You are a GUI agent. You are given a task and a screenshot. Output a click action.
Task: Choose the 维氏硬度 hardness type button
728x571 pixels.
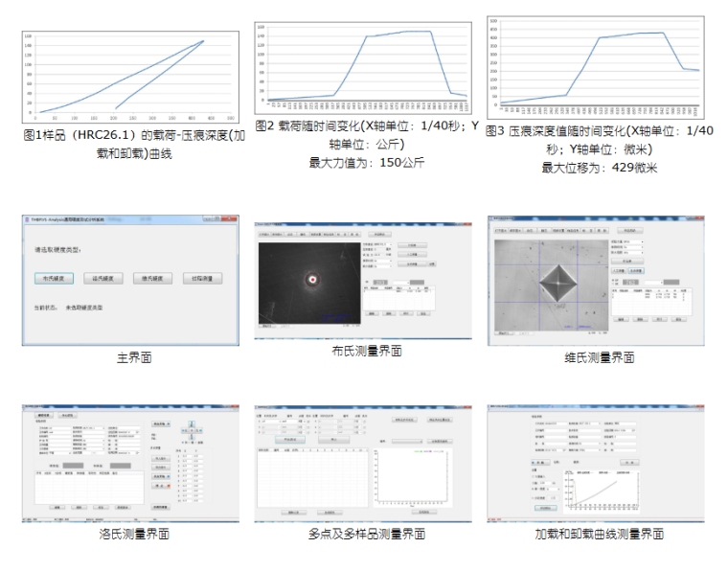[x=153, y=279]
